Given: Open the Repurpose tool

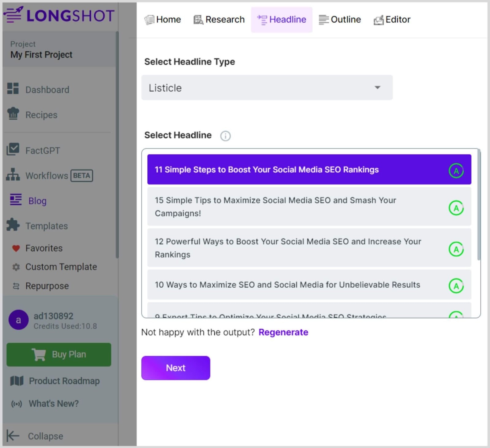Looking at the screenshot, I should pyautogui.click(x=47, y=286).
